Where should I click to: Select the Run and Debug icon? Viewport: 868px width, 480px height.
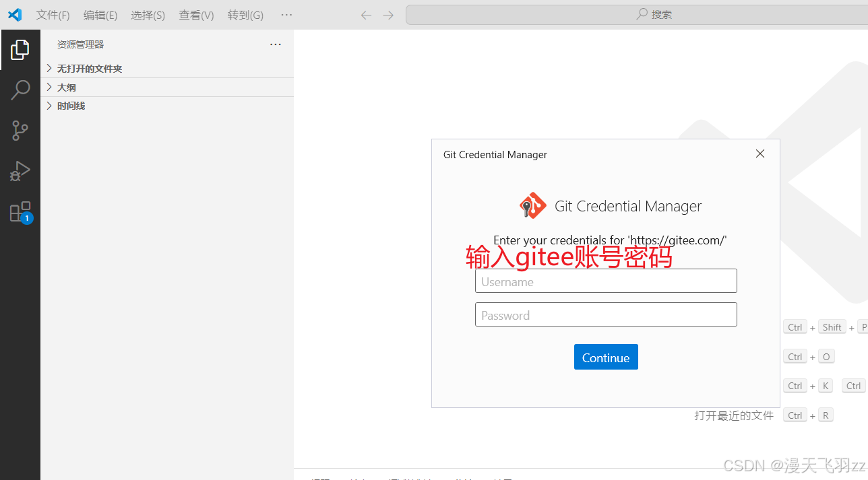pos(20,171)
